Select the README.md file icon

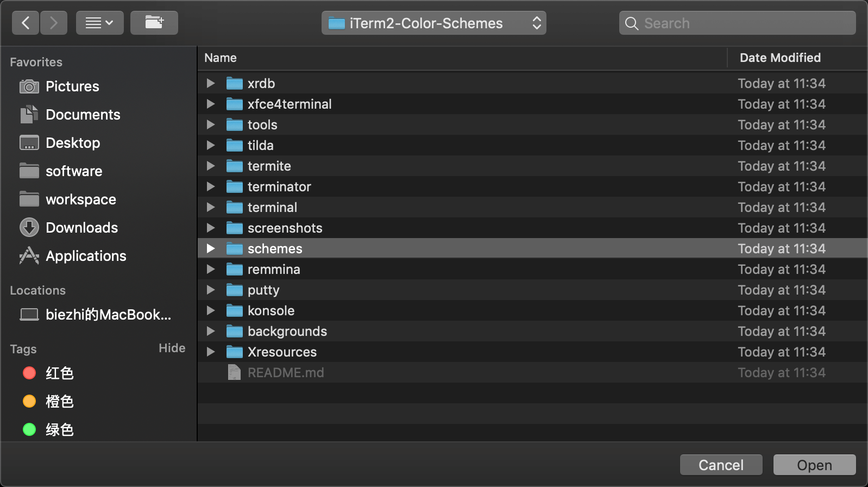[x=234, y=372]
